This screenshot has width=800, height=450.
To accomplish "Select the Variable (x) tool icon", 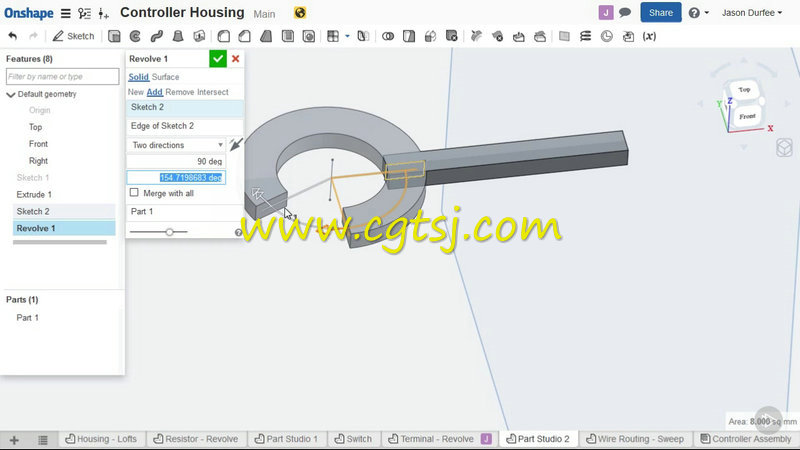I will (x=649, y=36).
